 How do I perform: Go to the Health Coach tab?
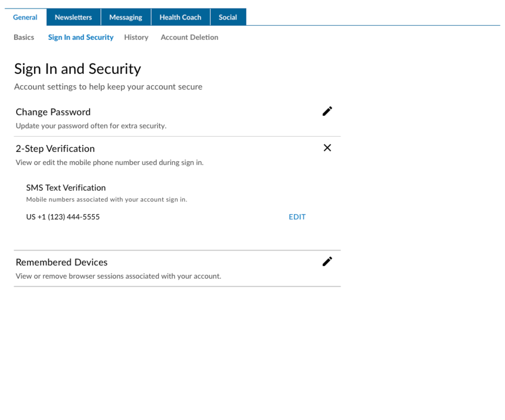(x=180, y=17)
